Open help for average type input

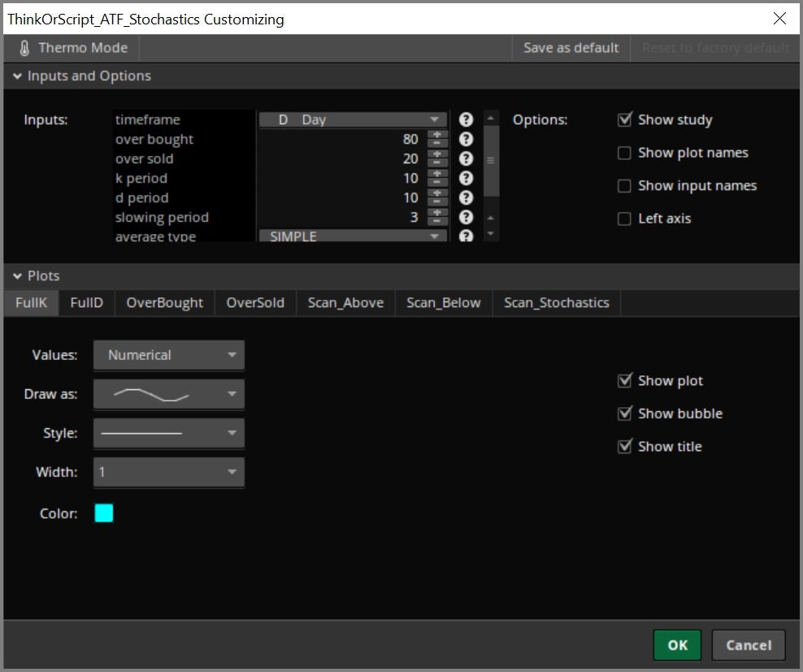point(466,236)
